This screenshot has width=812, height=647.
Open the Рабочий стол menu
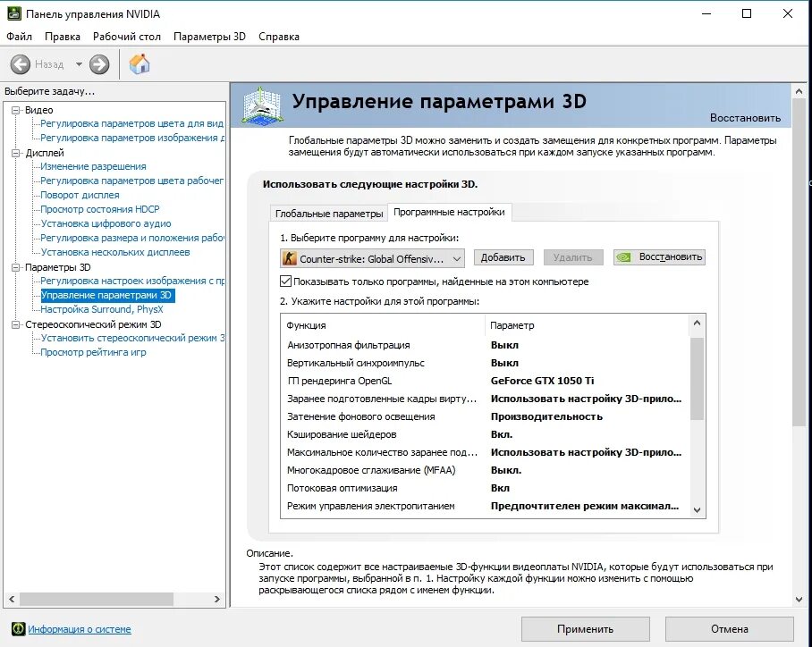tap(127, 37)
